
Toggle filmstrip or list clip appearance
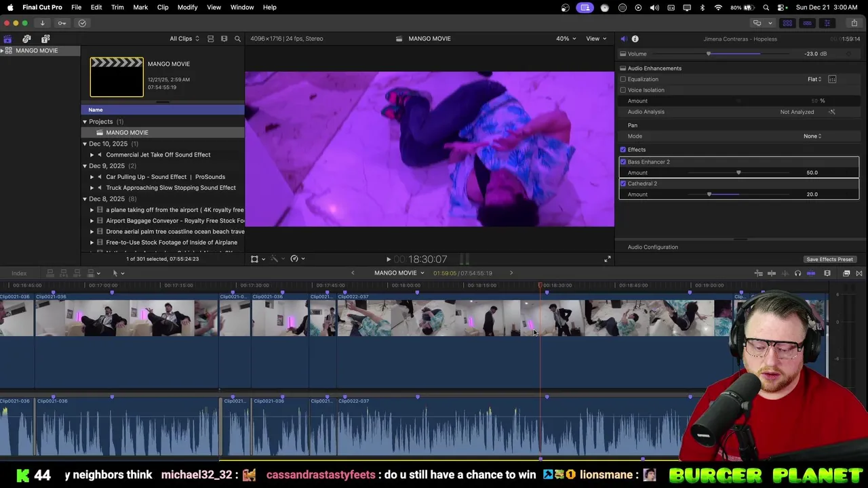tap(210, 39)
